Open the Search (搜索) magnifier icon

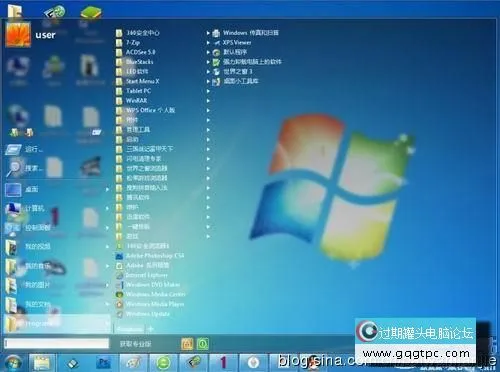(x=14, y=168)
